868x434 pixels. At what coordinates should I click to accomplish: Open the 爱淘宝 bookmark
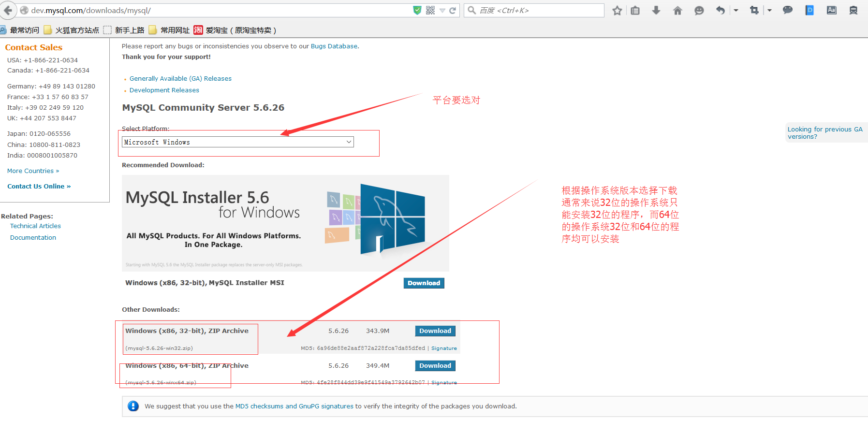point(235,30)
